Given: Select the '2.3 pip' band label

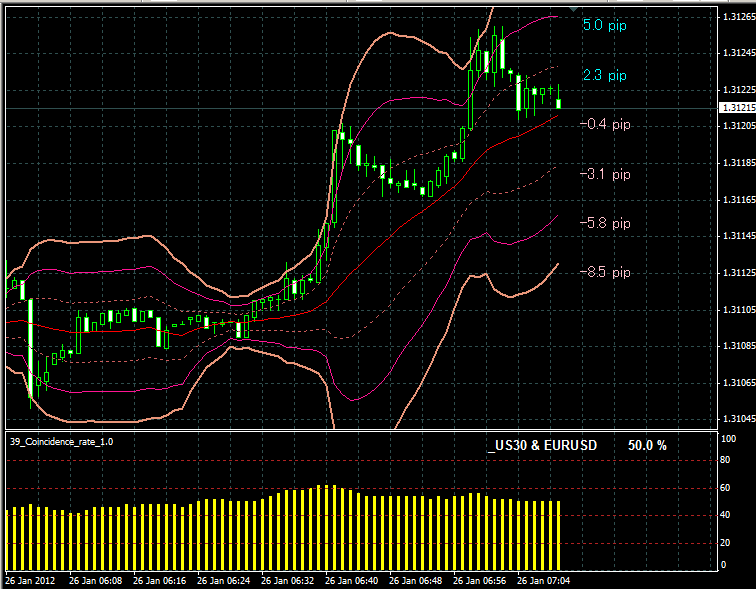Looking at the screenshot, I should (604, 75).
